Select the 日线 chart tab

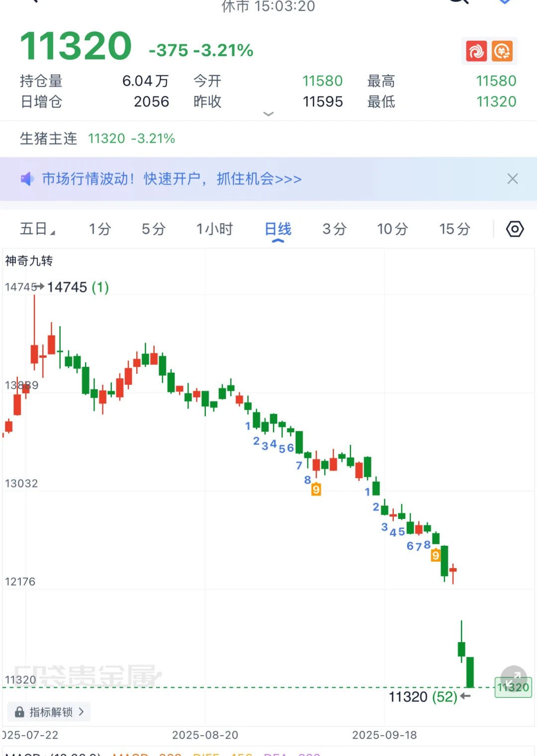(278, 229)
